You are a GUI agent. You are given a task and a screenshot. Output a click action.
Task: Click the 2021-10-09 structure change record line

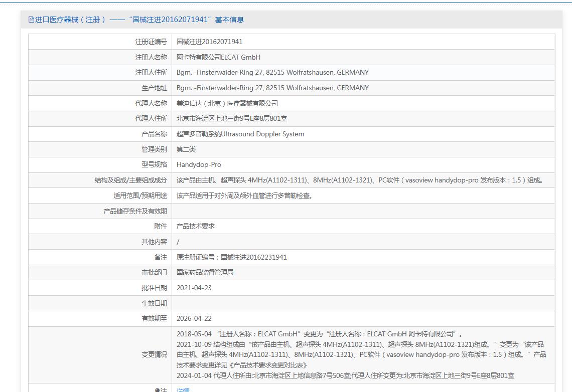[361, 354]
